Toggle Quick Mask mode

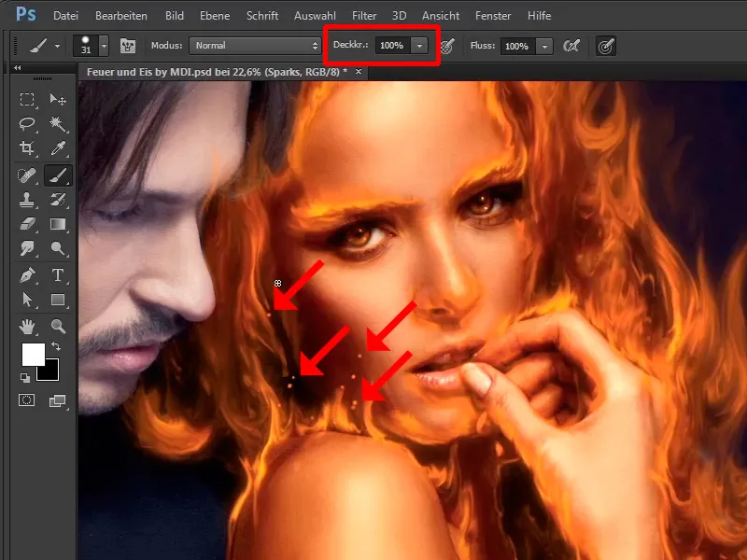pos(27,400)
